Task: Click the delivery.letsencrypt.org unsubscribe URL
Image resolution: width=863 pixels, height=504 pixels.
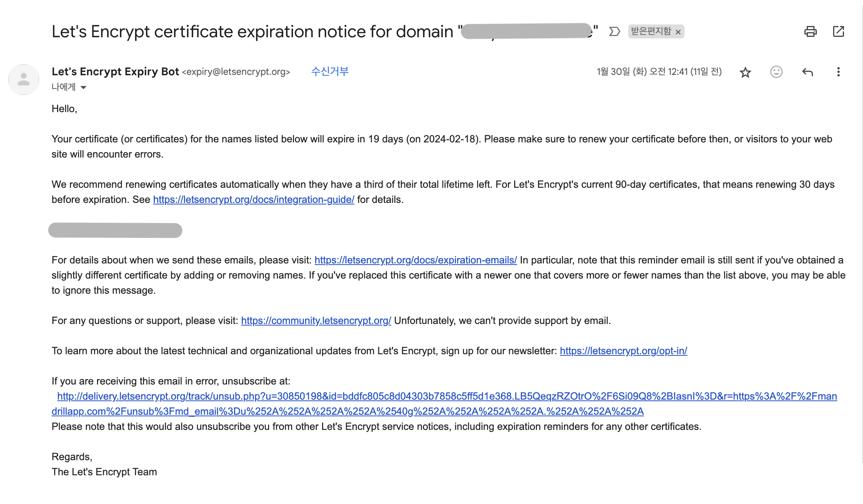Action: 444,404
